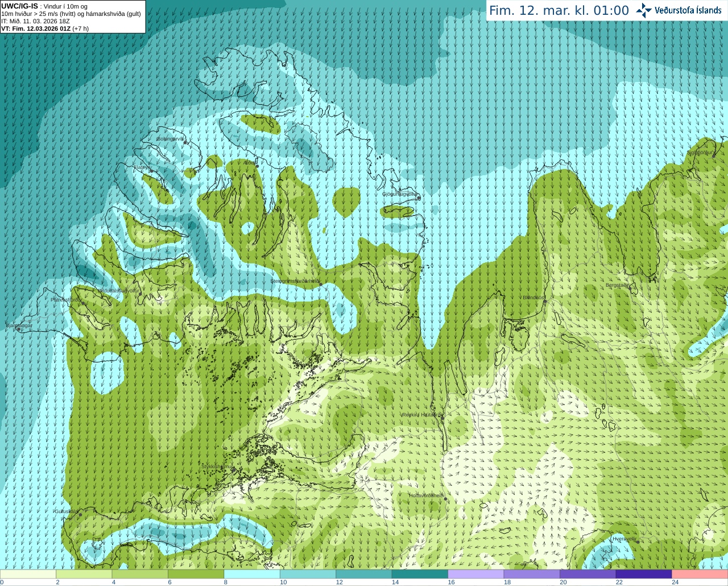Click the Veðurstofa Íslands logo
Screen dimensions: 728x586
(679, 10)
